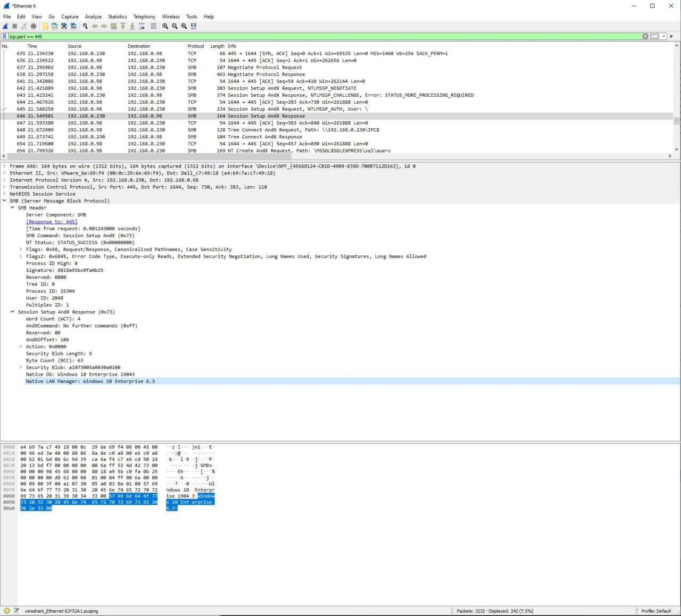The height and width of the screenshot is (616, 681).
Task: Apply the display filter arrow button
Action: pyautogui.click(x=655, y=37)
